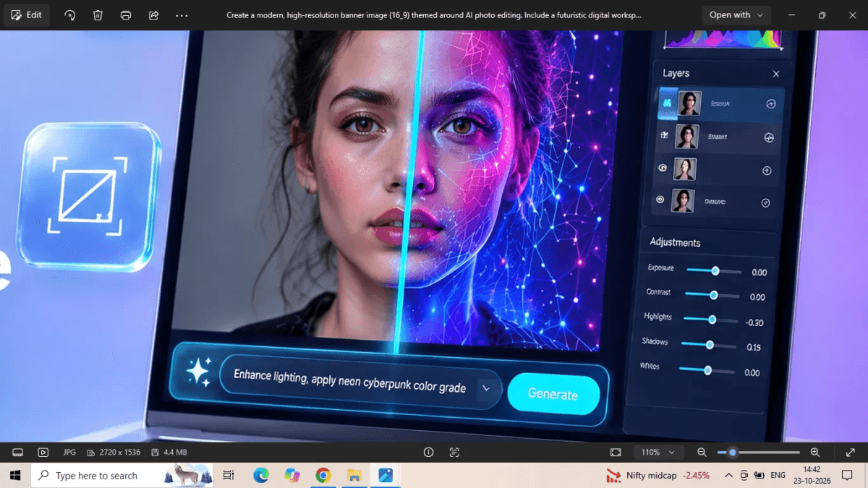Launch Microsoft Edge from the taskbar
Viewport: 868px width, 488px height.
[261, 475]
